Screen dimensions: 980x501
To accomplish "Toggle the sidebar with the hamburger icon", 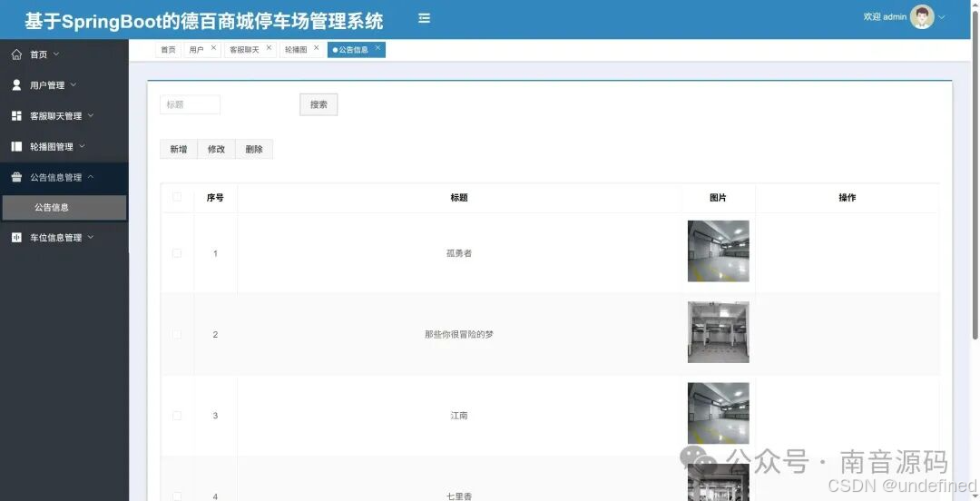I will coord(425,18).
